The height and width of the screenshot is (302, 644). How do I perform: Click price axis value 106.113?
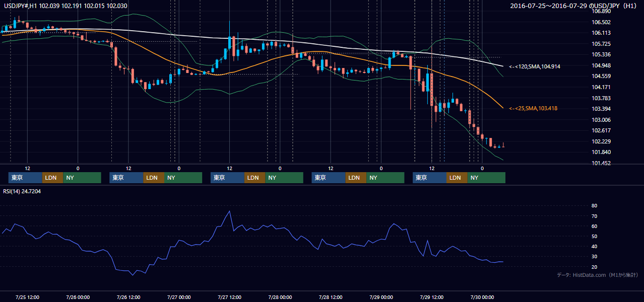[x=602, y=33]
